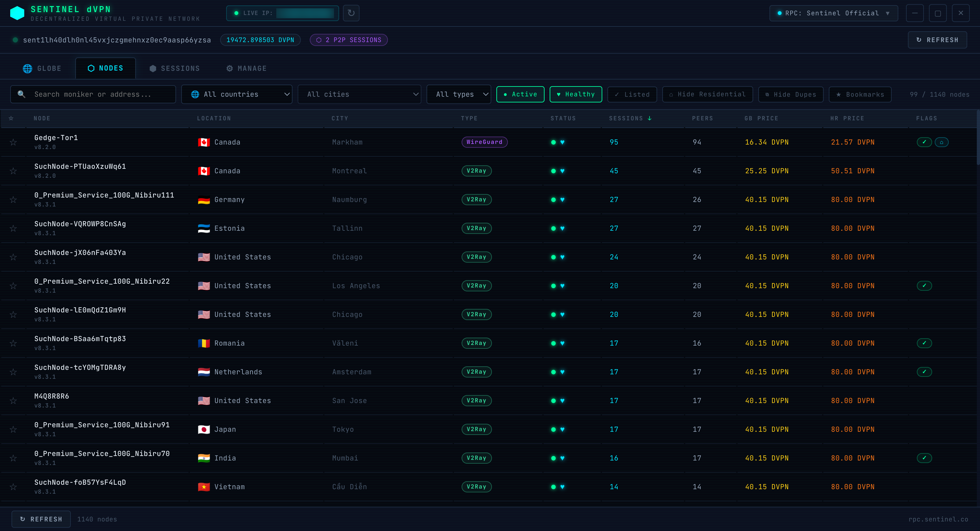Click the Live IP display field

282,13
